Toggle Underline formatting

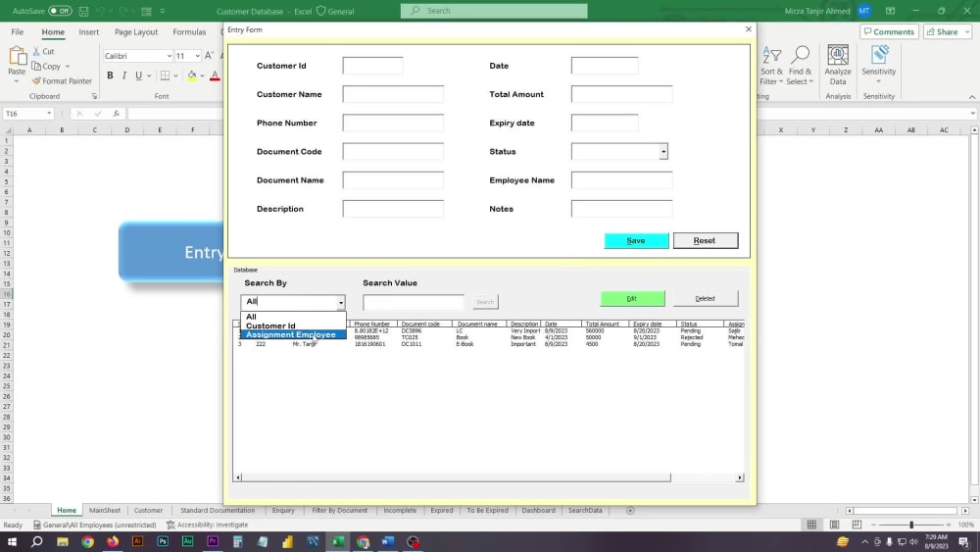(138, 75)
